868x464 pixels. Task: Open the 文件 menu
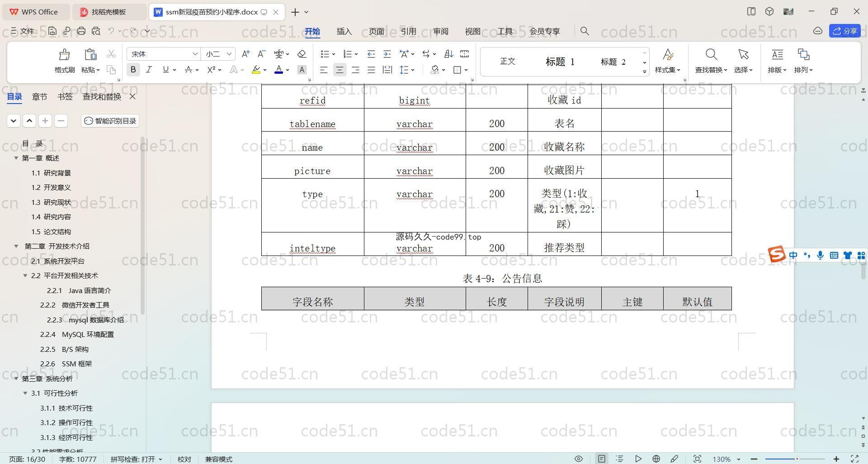(23, 31)
